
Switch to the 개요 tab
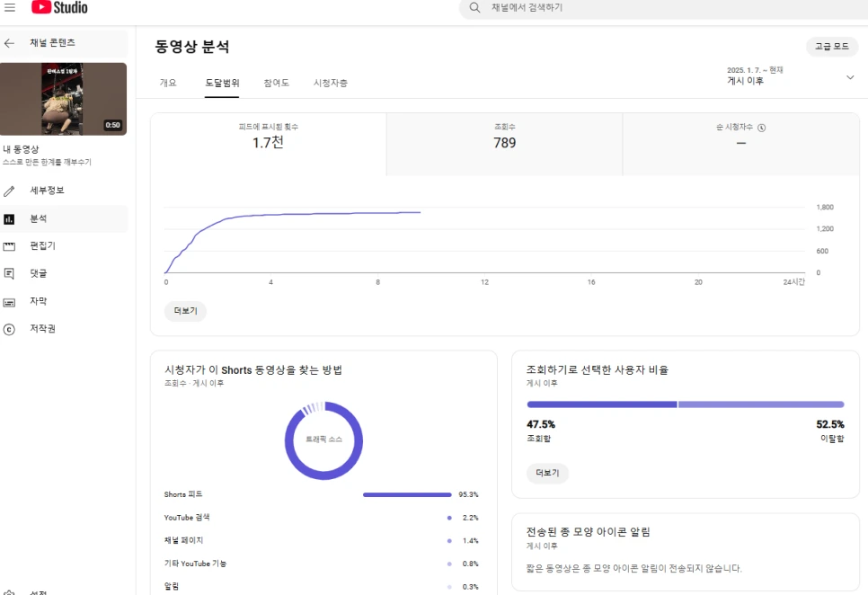point(168,83)
